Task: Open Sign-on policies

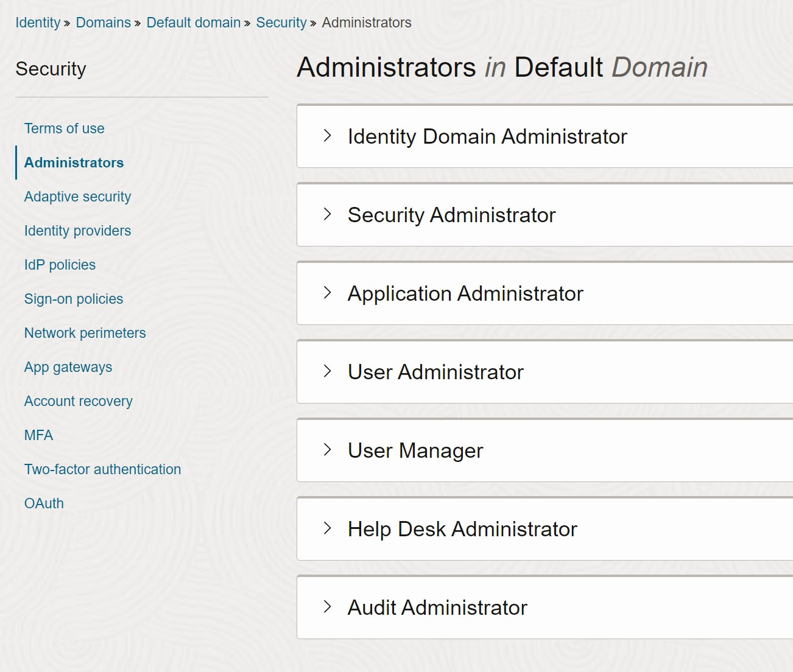Action: 74,299
